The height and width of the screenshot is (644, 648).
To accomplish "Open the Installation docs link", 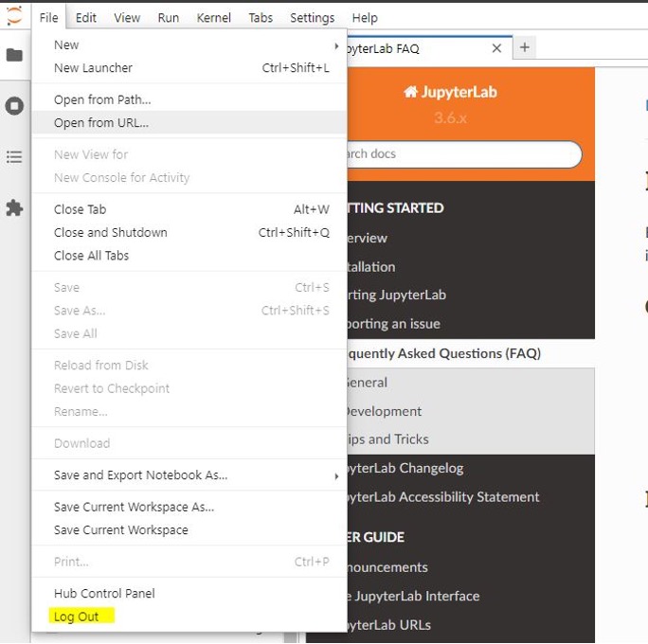I will coord(371,267).
